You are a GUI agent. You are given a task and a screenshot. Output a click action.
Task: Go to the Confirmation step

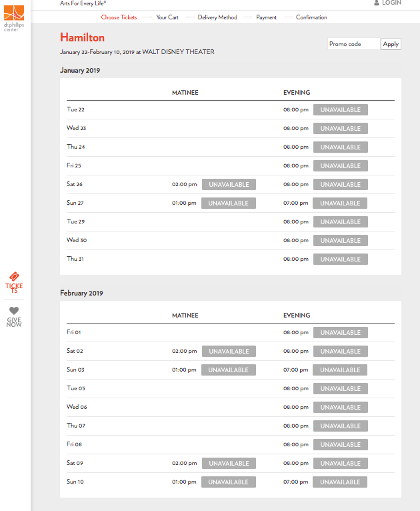[x=311, y=17]
